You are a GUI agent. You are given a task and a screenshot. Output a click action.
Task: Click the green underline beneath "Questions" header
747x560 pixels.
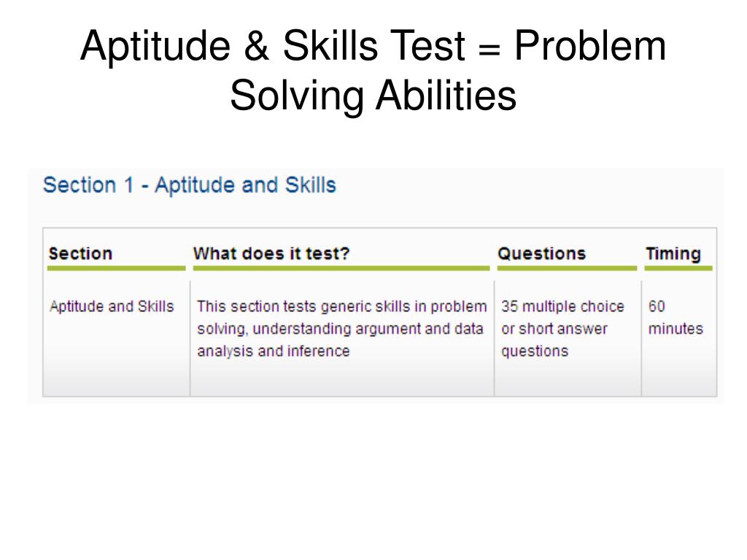coord(566,268)
